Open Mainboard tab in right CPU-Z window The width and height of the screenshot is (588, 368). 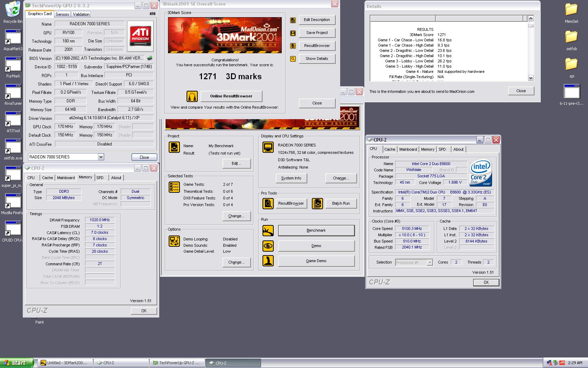click(x=408, y=149)
